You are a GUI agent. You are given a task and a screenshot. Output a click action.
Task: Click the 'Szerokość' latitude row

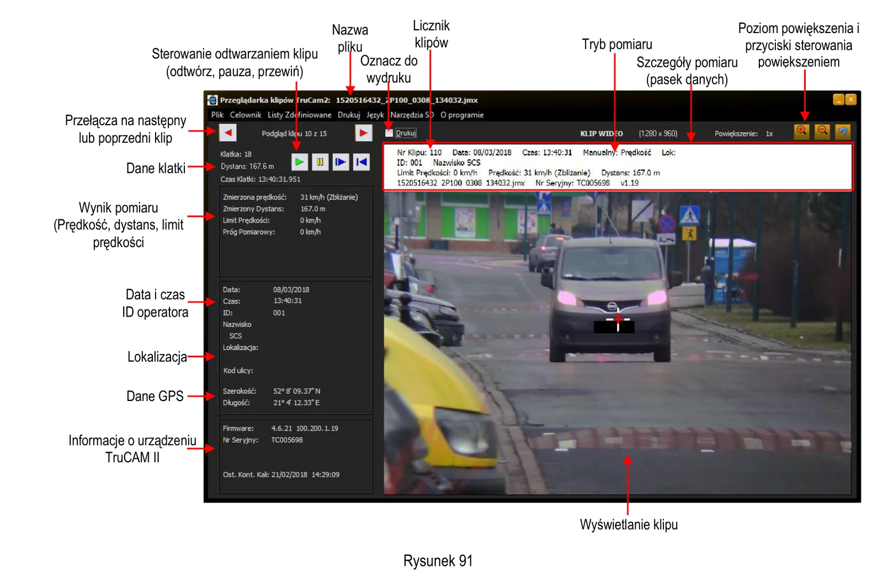coord(272,391)
